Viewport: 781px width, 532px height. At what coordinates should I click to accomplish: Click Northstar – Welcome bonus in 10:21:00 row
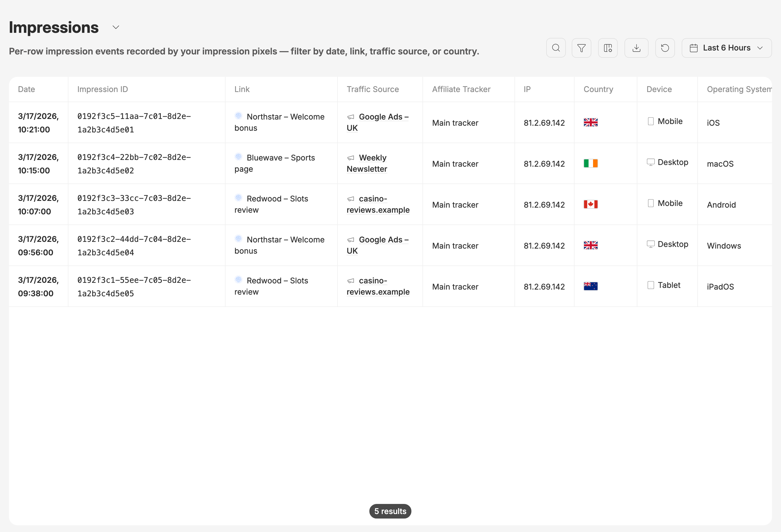[x=280, y=122]
